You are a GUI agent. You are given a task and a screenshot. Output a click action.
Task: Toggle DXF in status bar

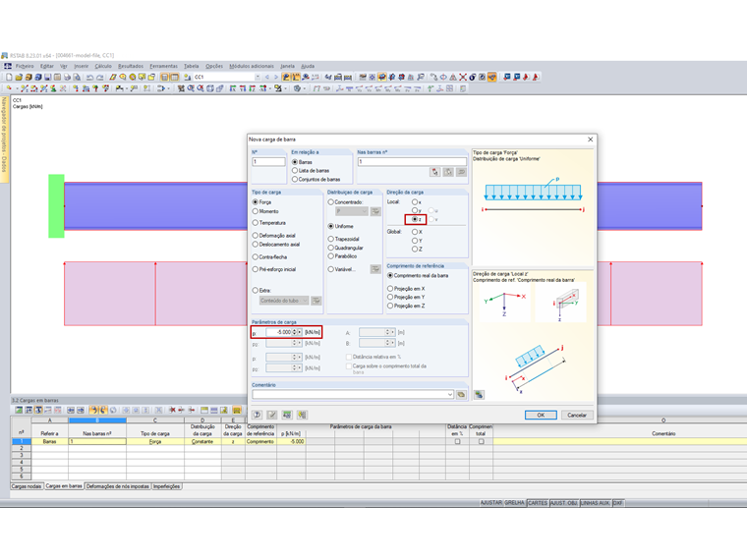pyautogui.click(x=618, y=503)
